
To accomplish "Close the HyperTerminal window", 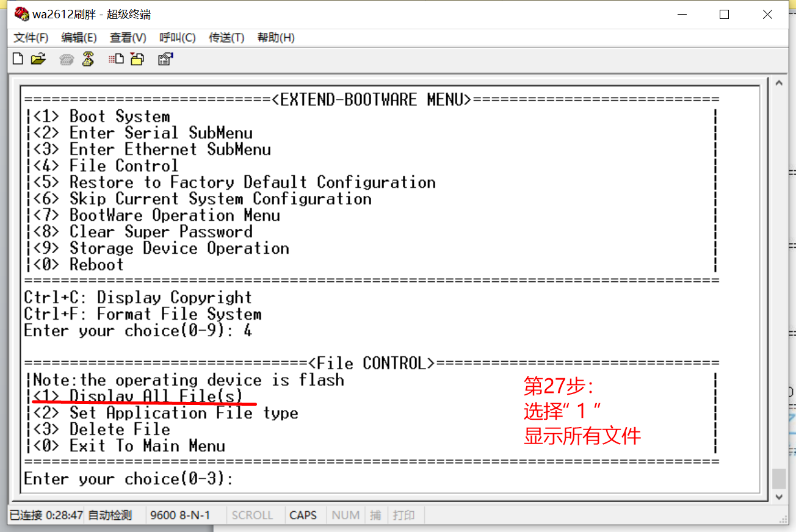I will pyautogui.click(x=768, y=15).
